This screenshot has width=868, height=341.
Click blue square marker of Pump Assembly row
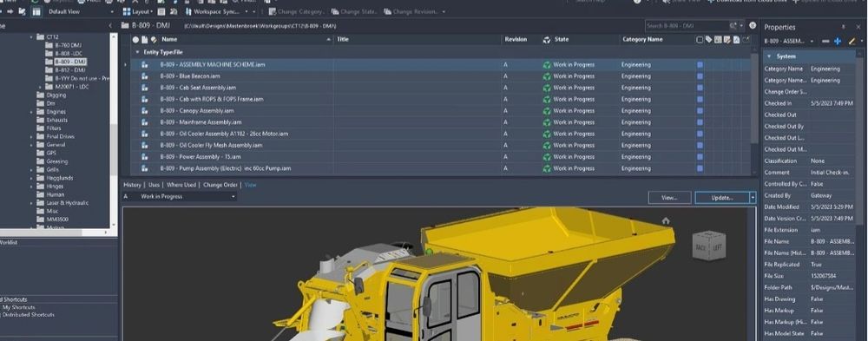700,168
